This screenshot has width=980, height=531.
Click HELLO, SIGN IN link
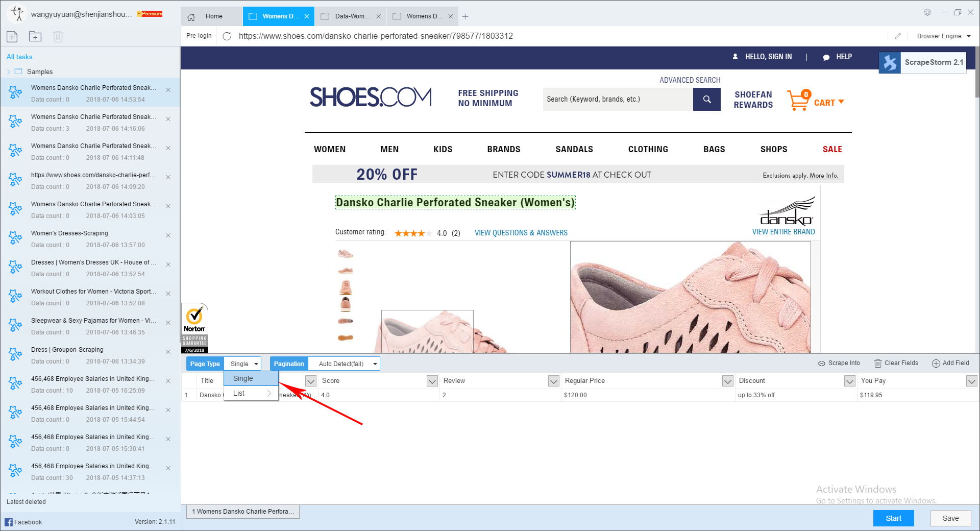click(768, 57)
